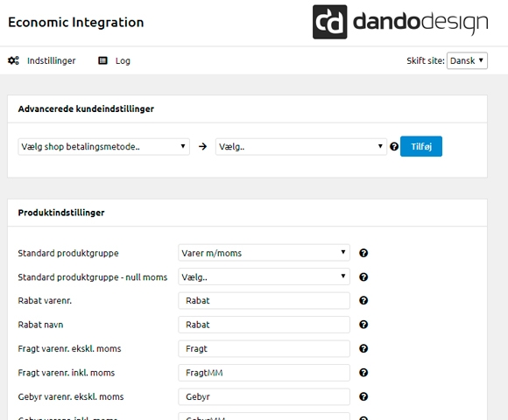Switch to the Log page
This screenshot has height=420, width=508.
(x=123, y=60)
